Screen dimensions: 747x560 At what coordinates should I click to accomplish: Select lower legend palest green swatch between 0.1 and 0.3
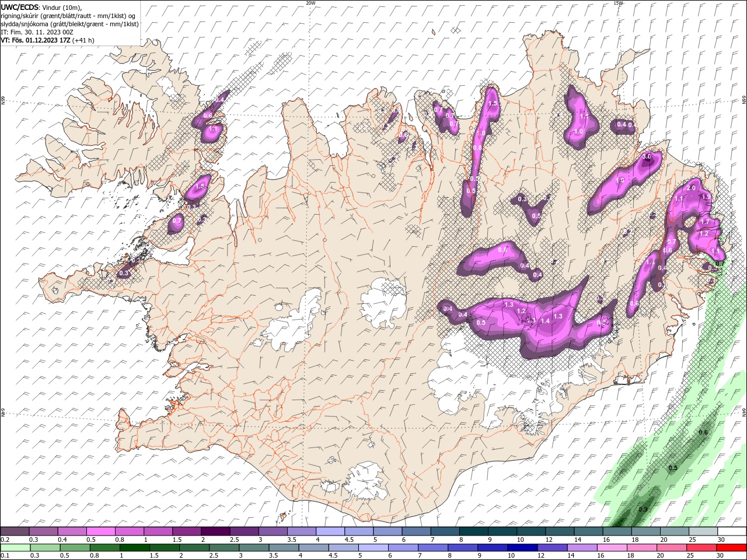tap(15, 548)
